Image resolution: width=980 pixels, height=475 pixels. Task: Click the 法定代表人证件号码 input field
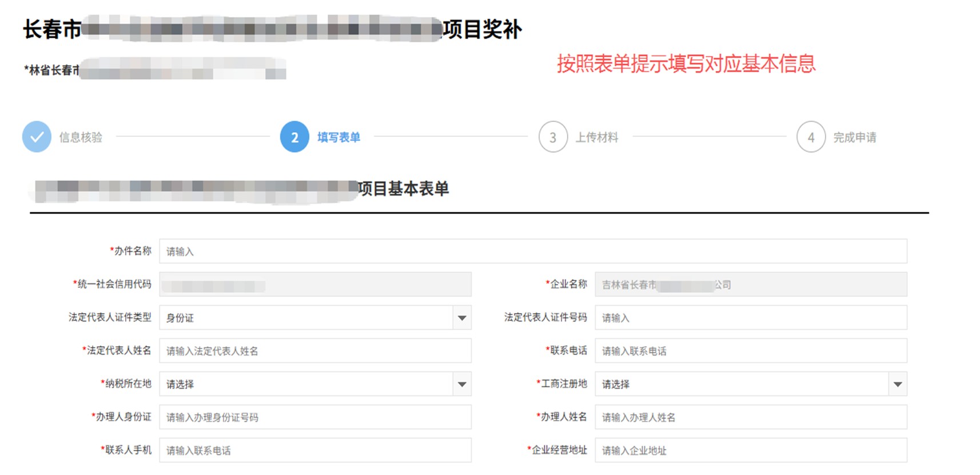click(x=750, y=318)
